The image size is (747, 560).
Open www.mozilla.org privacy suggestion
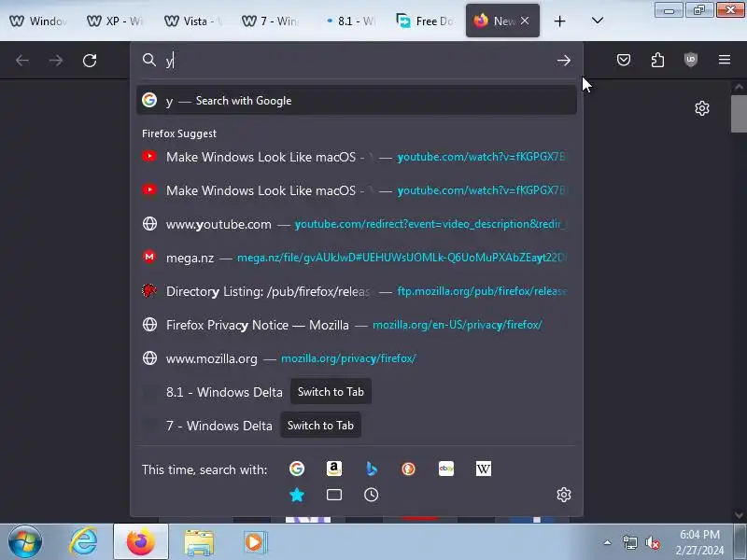(x=357, y=358)
